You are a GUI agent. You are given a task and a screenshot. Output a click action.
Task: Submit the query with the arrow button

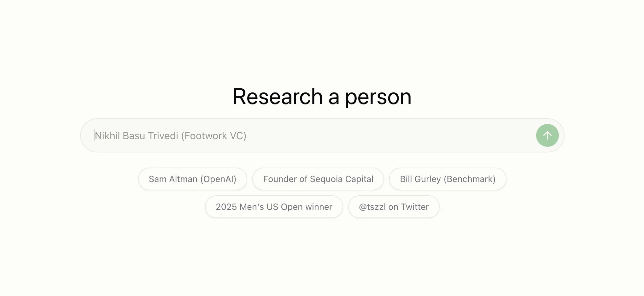point(547,135)
